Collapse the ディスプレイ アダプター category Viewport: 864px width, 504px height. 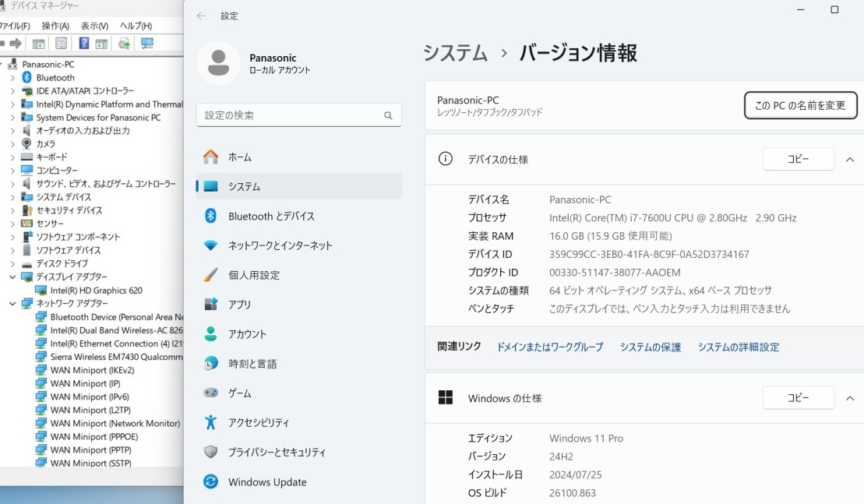coord(12,277)
